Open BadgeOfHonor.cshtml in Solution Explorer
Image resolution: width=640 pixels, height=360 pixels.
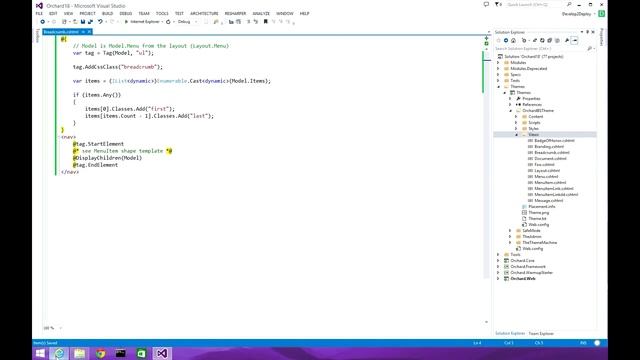tap(554, 140)
